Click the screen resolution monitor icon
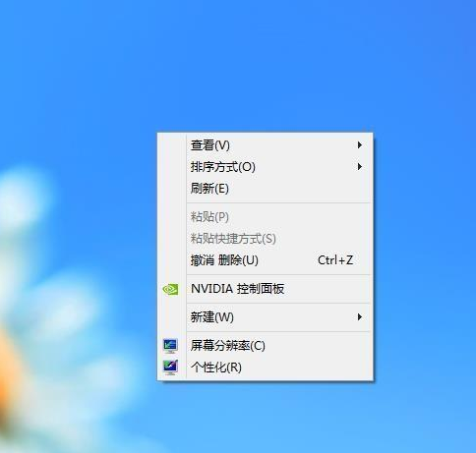Viewport: 476px width, 453px height. click(x=170, y=346)
